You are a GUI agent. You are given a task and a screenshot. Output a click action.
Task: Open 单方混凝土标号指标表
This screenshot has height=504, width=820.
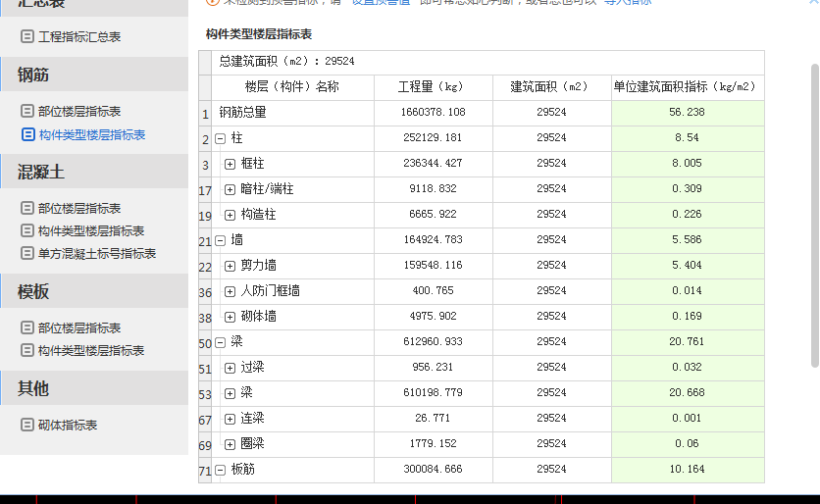pyautogui.click(x=97, y=254)
